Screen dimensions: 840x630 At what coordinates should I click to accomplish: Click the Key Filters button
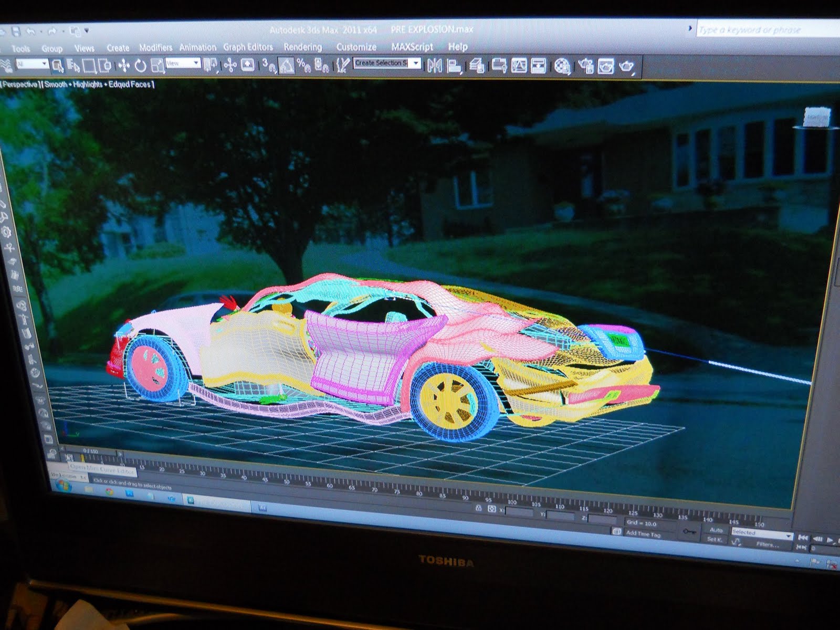[768, 544]
